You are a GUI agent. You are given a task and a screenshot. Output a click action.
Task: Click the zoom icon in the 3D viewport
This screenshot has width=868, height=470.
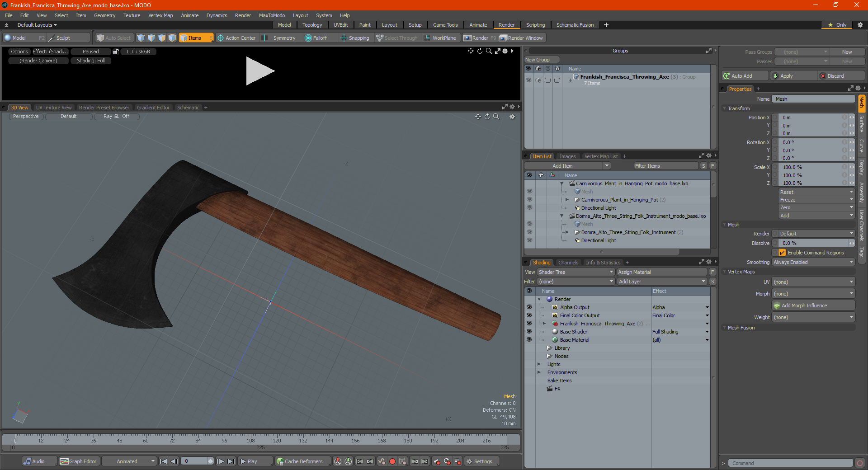click(x=496, y=117)
